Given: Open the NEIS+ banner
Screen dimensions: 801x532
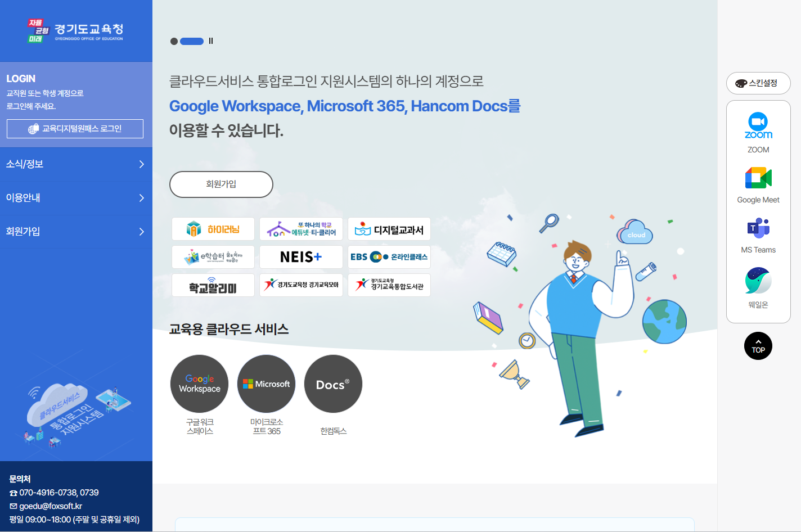Looking at the screenshot, I should point(301,257).
